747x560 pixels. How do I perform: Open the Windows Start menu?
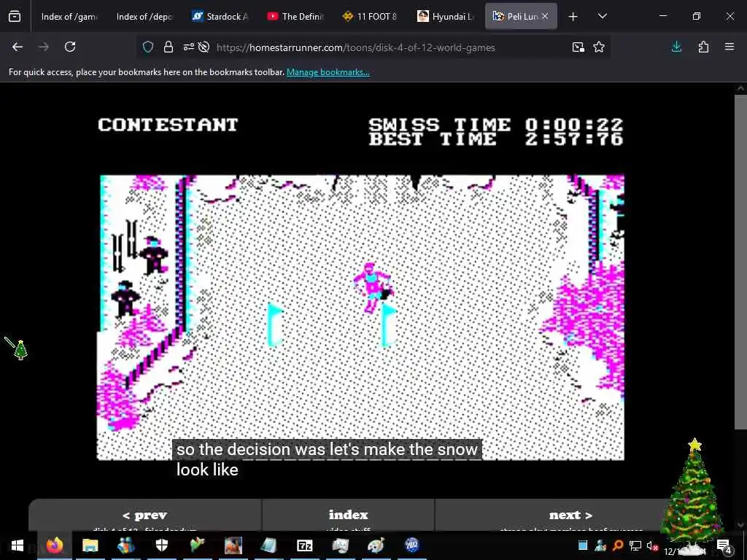tap(18, 545)
